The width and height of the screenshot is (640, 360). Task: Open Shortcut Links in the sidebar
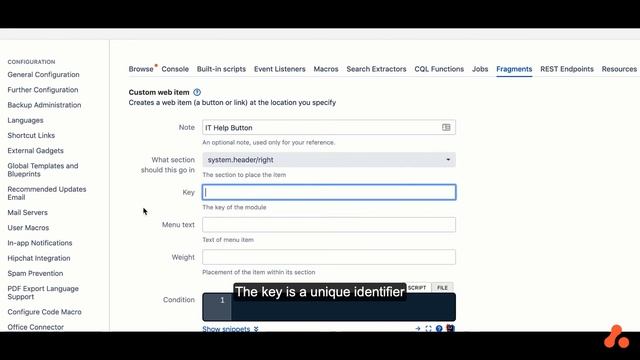tap(31, 136)
